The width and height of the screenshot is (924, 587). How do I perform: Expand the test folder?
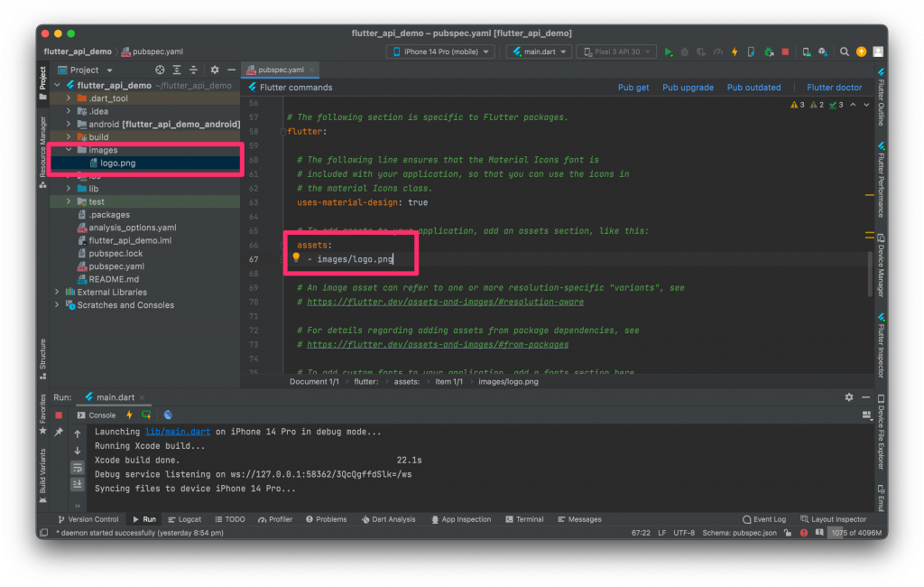69,201
